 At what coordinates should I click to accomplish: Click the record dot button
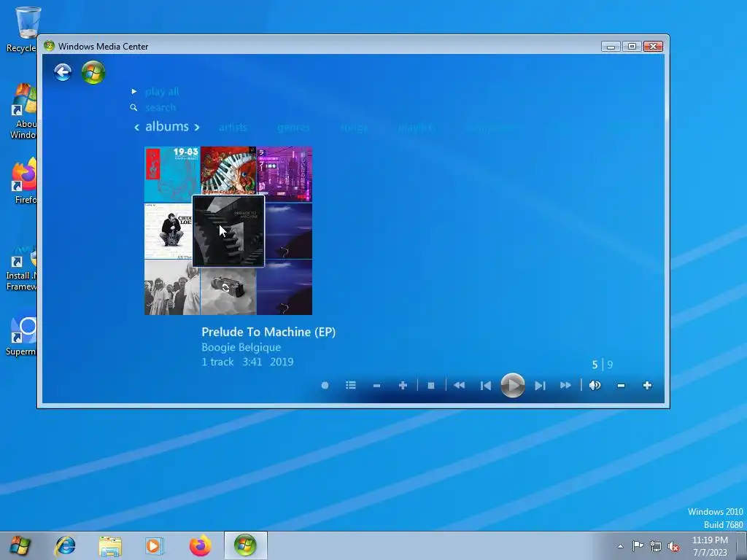click(x=325, y=385)
